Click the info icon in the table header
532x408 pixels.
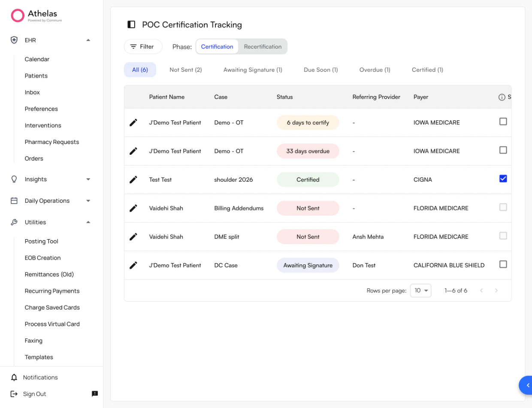[x=502, y=97]
